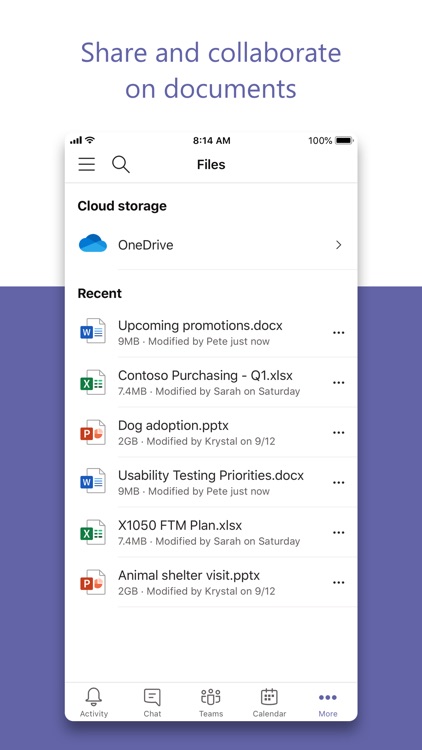Click Word icon for Usability Testing Priorities.docx
This screenshot has width=422, height=750.
coord(93,481)
